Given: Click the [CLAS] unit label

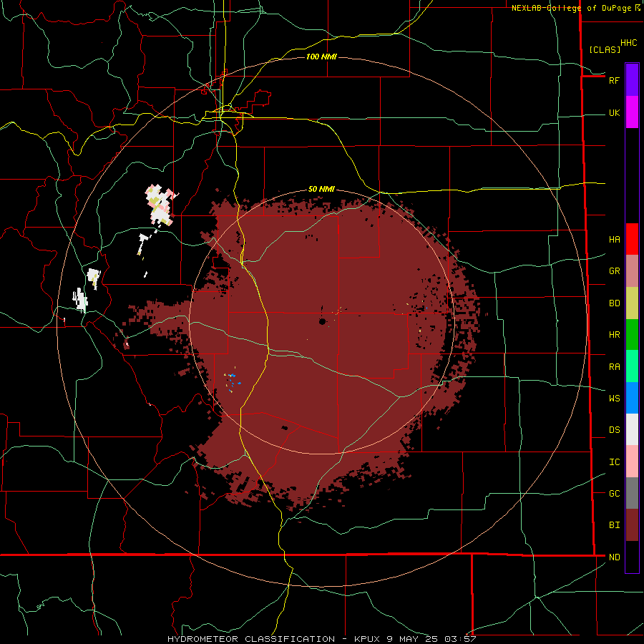Looking at the screenshot, I should tap(605, 49).
